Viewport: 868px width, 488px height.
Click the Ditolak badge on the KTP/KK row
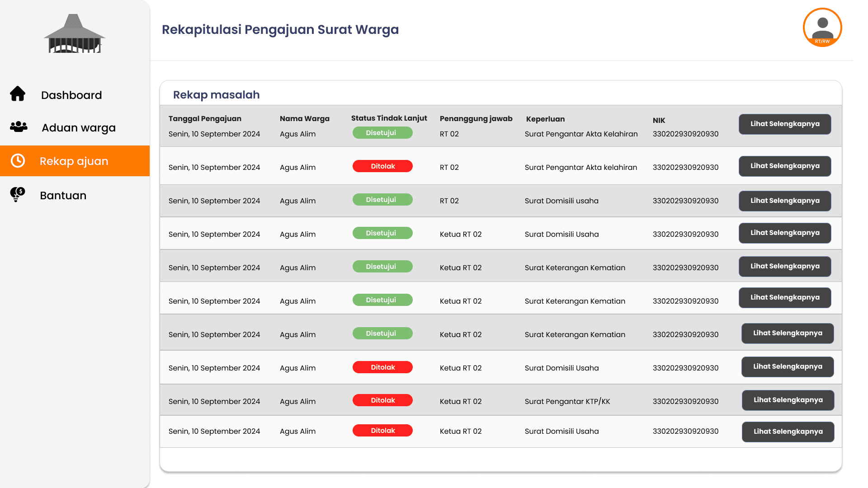(x=382, y=400)
